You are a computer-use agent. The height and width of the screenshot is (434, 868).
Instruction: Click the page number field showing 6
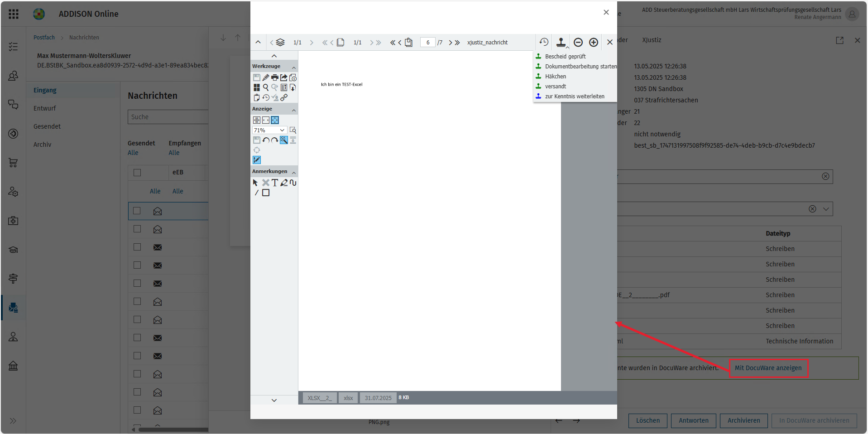pos(428,42)
